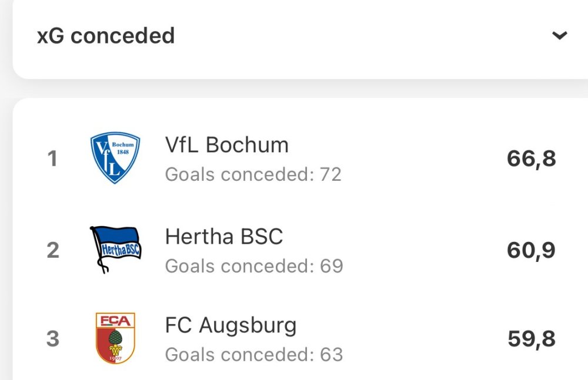Viewport: 588px width, 380px height.
Task: Click the Hertha BSC flag logo
Action: 115,250
